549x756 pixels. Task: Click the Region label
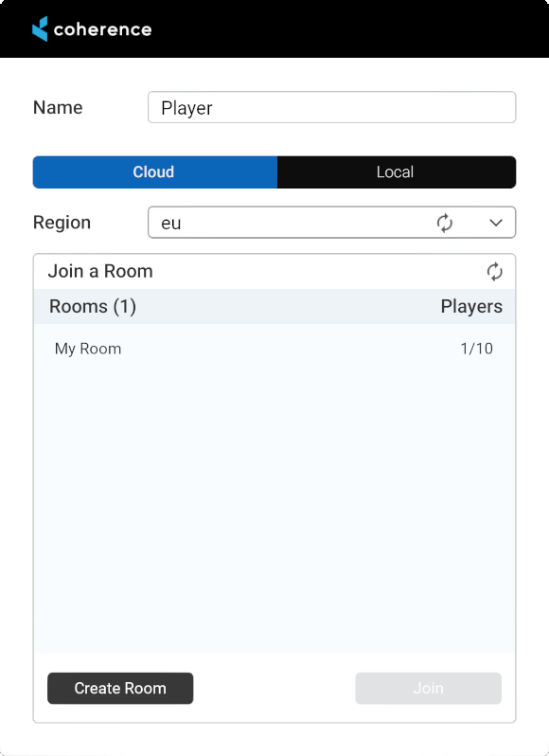tap(62, 223)
